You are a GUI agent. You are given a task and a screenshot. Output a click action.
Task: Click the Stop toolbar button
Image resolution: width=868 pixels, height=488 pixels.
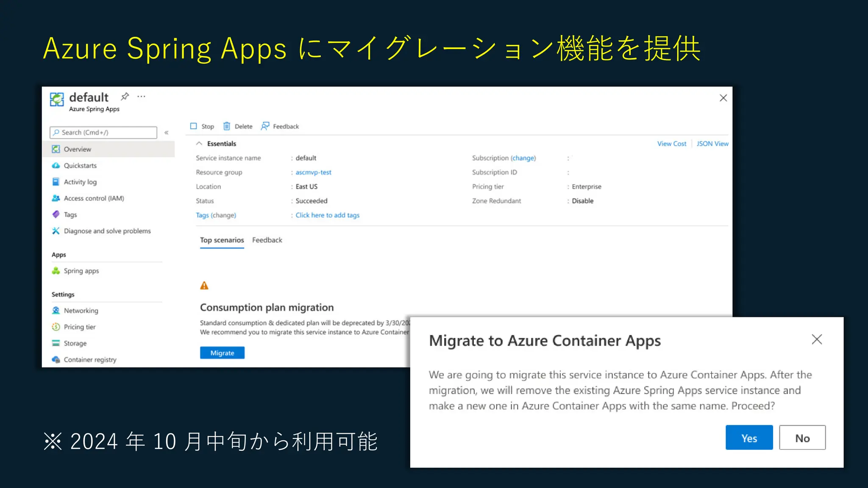pos(202,126)
